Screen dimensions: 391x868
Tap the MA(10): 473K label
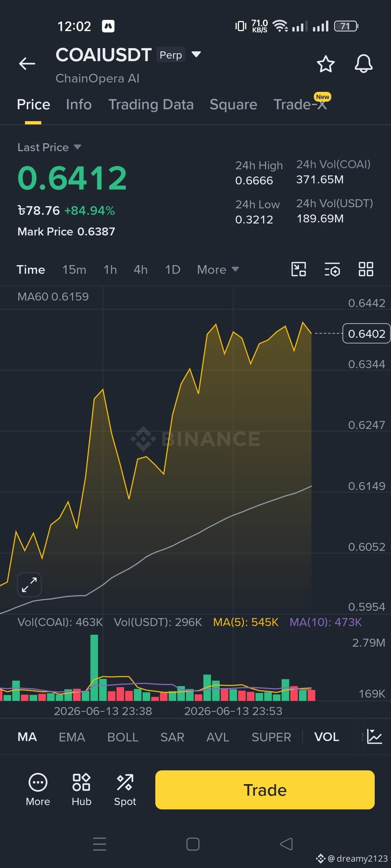pos(326,622)
